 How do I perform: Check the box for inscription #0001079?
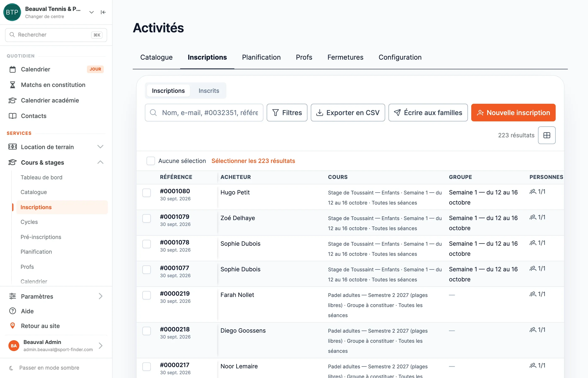[x=147, y=218]
